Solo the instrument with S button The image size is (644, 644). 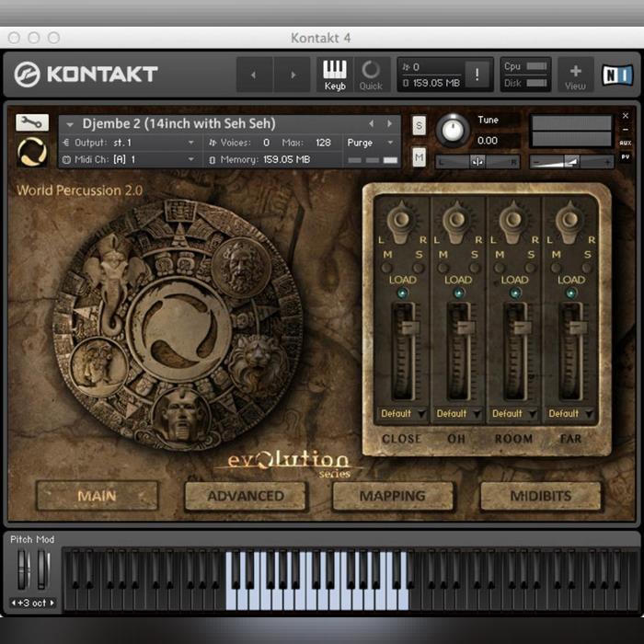tap(420, 125)
